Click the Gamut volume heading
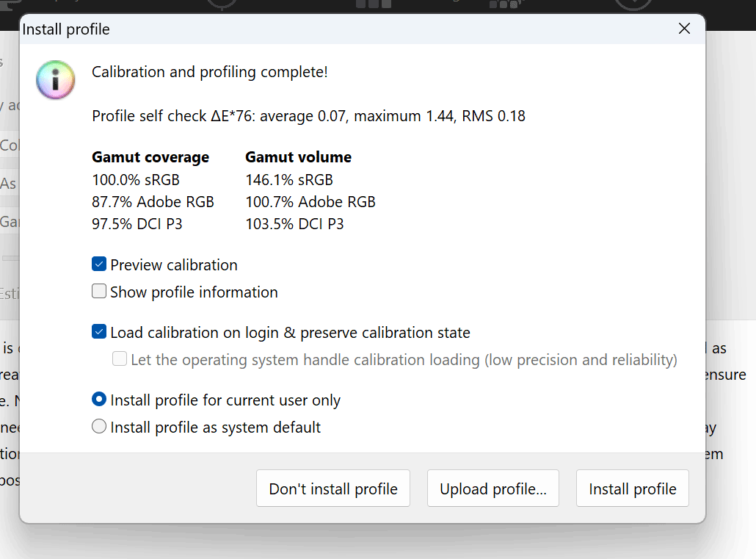The height and width of the screenshot is (559, 756). click(298, 157)
